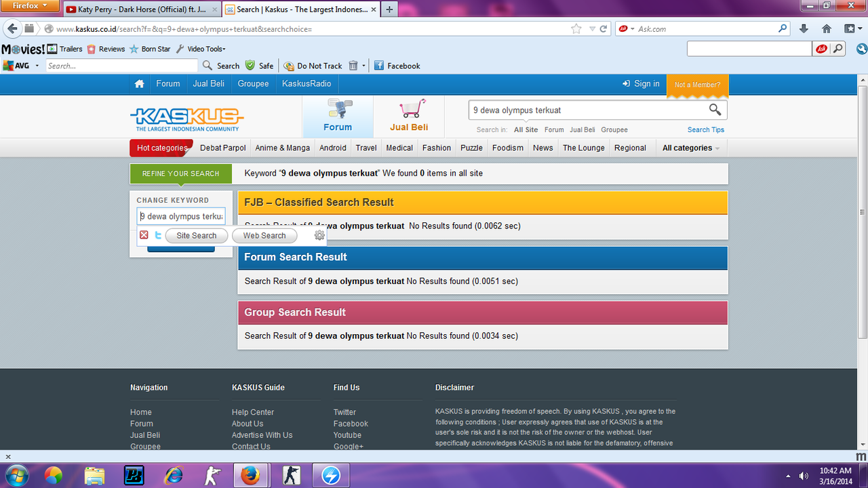Click the Site Search button
The image size is (868, 488).
click(x=197, y=236)
